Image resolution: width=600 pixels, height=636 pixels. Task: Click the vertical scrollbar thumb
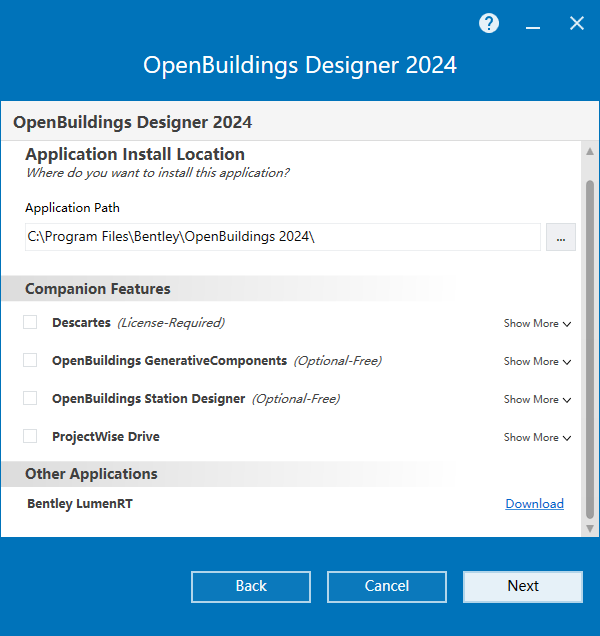click(x=590, y=349)
